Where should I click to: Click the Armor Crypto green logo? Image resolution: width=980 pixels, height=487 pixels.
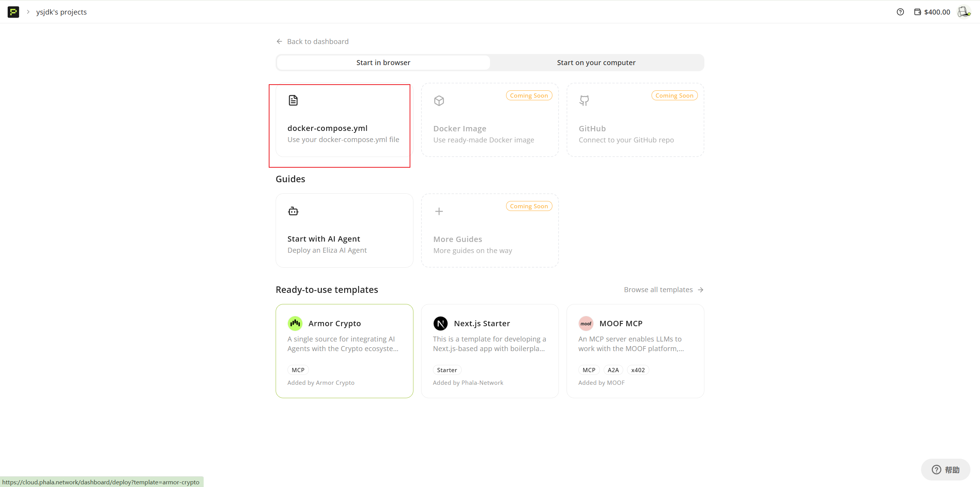[295, 324]
